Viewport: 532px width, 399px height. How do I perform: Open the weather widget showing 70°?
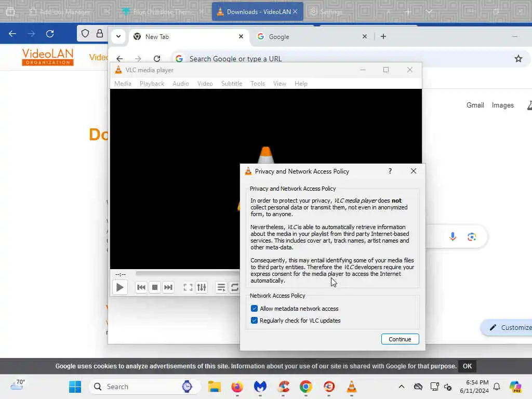pyautogui.click(x=18, y=385)
